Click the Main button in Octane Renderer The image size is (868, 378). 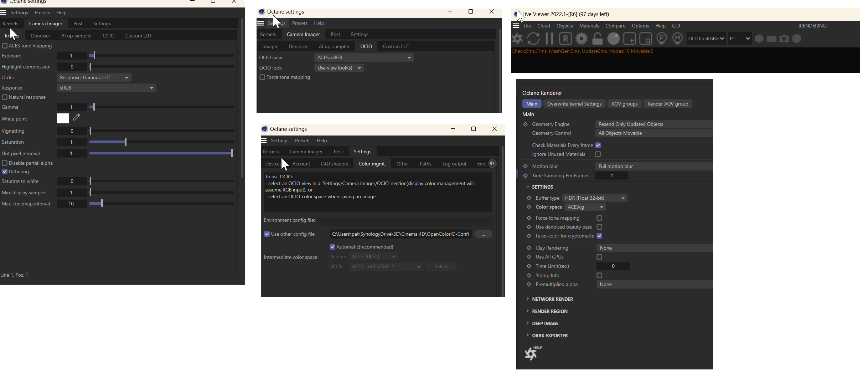532,104
